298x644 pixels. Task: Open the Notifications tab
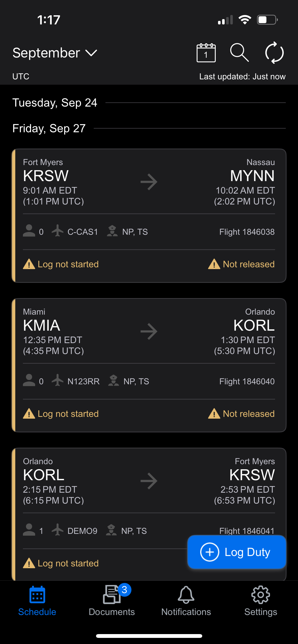[x=186, y=601]
